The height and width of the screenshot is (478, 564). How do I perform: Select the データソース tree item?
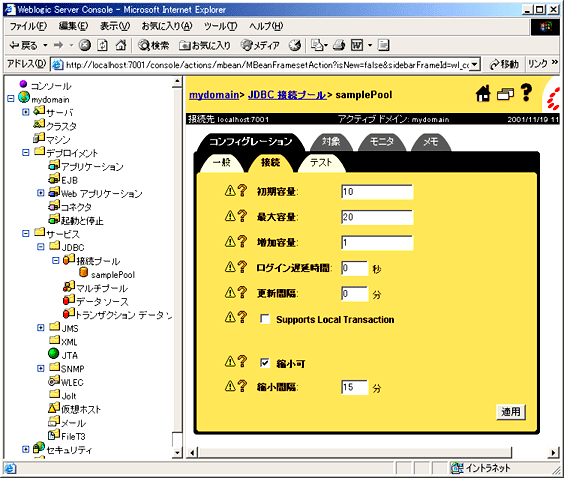102,302
